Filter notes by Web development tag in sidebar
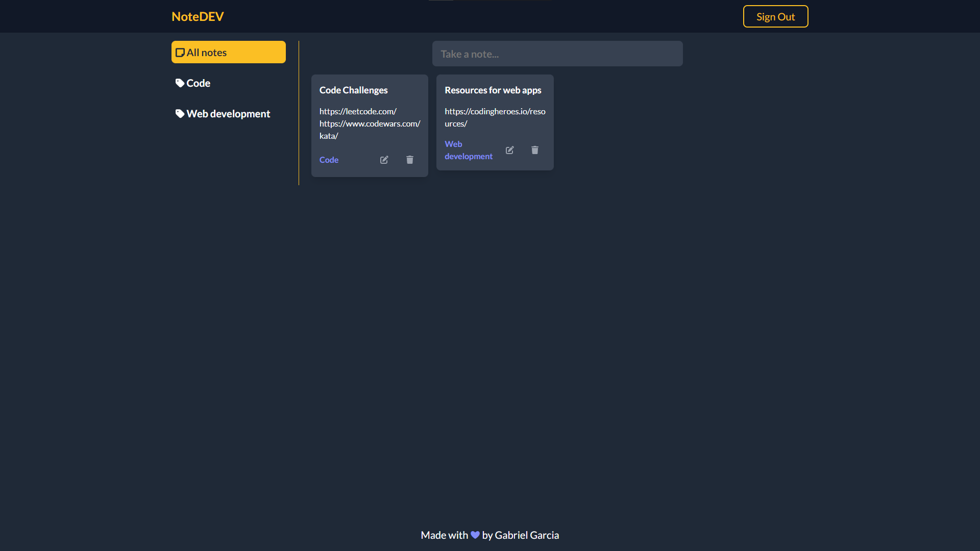980x551 pixels. (229, 113)
